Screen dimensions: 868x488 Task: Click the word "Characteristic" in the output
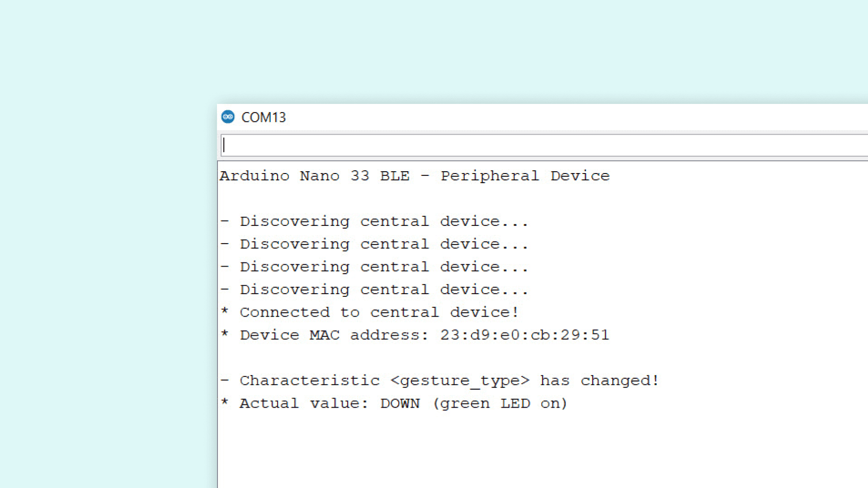tap(309, 381)
